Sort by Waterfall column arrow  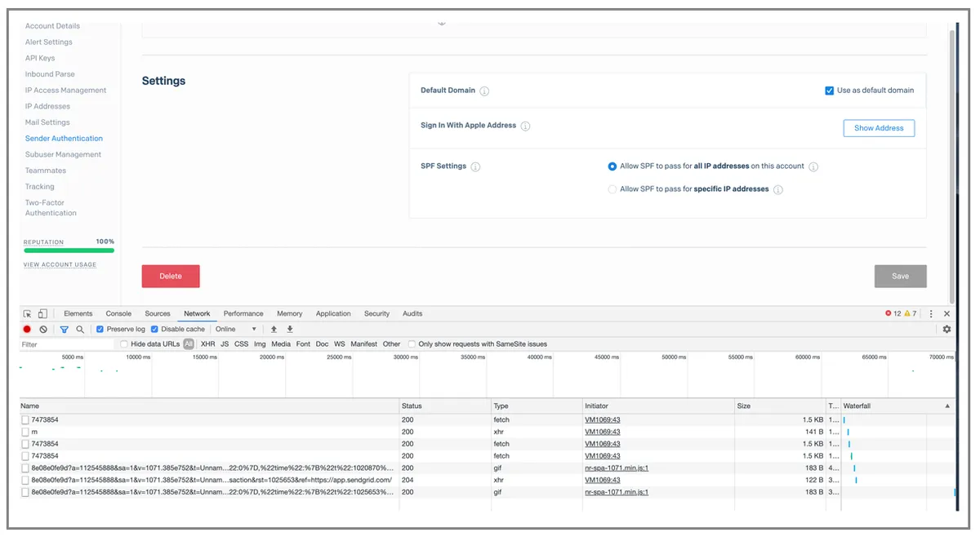(x=947, y=406)
